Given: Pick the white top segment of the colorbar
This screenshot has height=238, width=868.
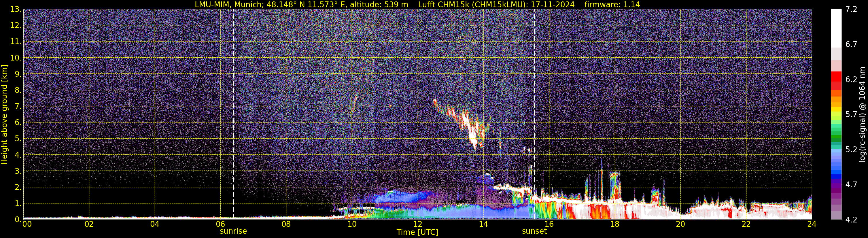Looking at the screenshot, I should click(x=836, y=28).
